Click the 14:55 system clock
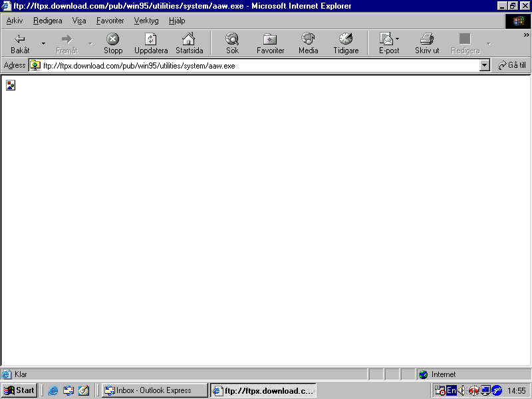532x399 pixels. (x=517, y=391)
